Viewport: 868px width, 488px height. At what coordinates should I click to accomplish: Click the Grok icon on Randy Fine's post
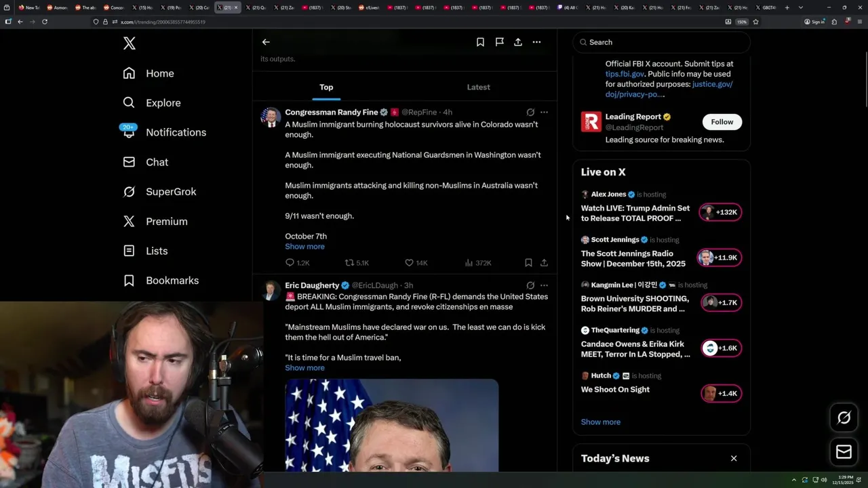tap(530, 113)
